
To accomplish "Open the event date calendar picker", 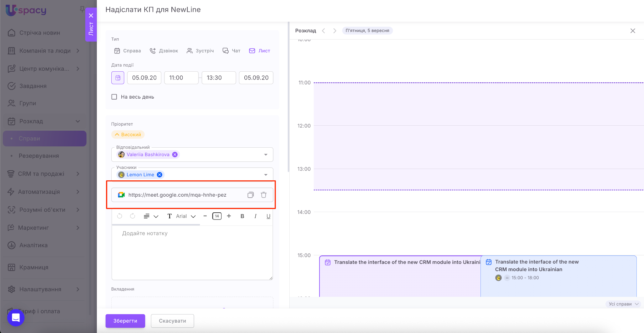I will (118, 78).
